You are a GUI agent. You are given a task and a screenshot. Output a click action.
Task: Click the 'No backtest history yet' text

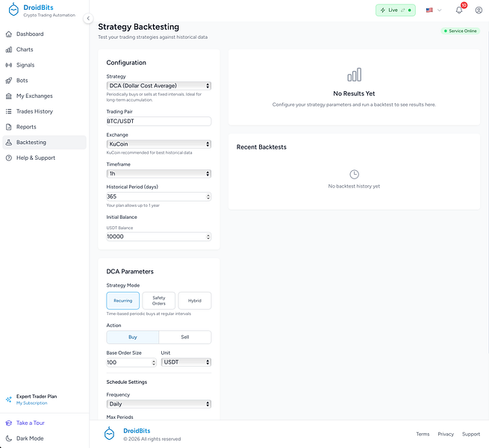(x=354, y=186)
